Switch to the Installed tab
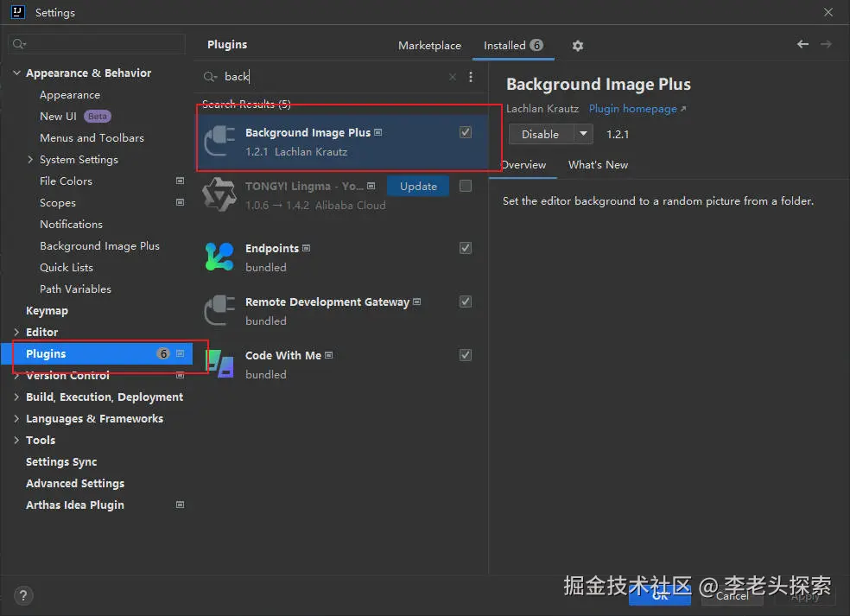The height and width of the screenshot is (616, 850). tap(513, 46)
